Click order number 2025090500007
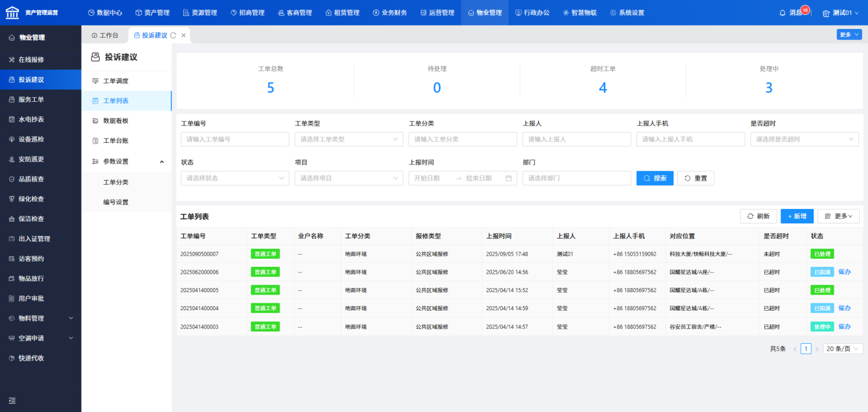The image size is (868, 412). coord(200,254)
